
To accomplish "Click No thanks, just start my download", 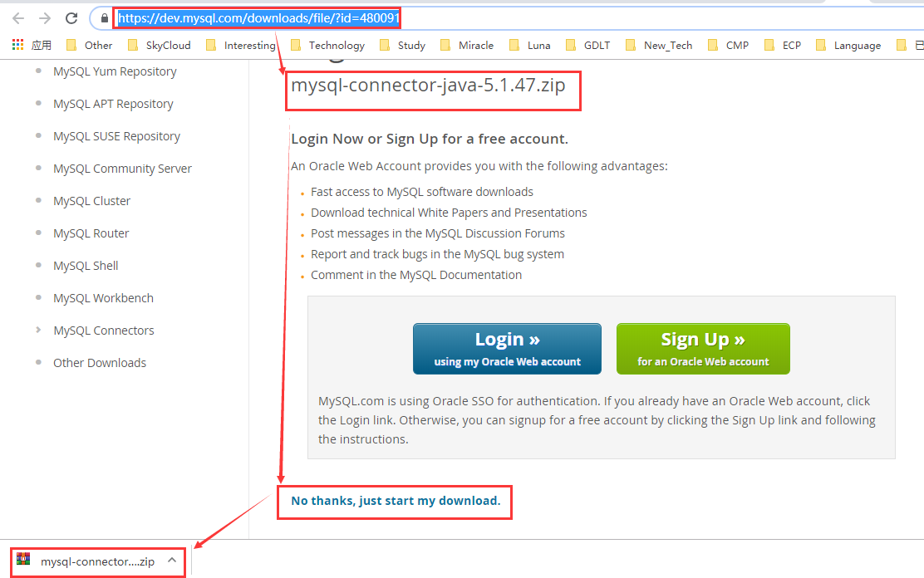I will [x=396, y=501].
